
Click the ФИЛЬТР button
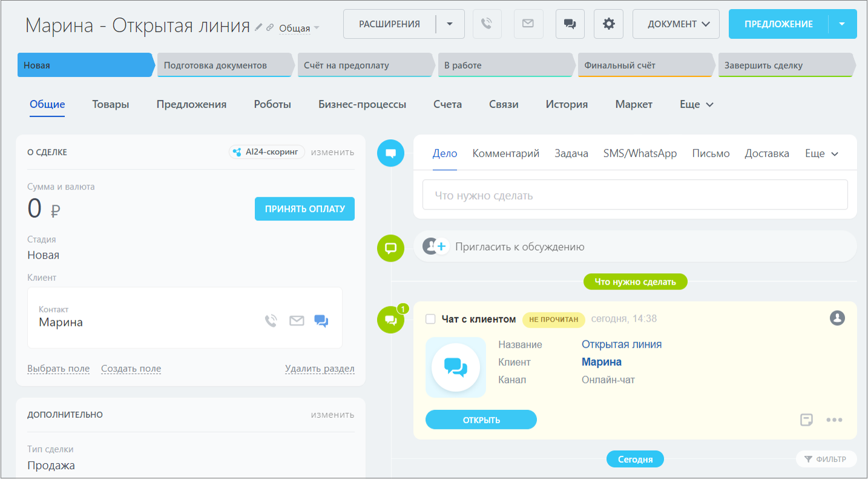coord(826,459)
